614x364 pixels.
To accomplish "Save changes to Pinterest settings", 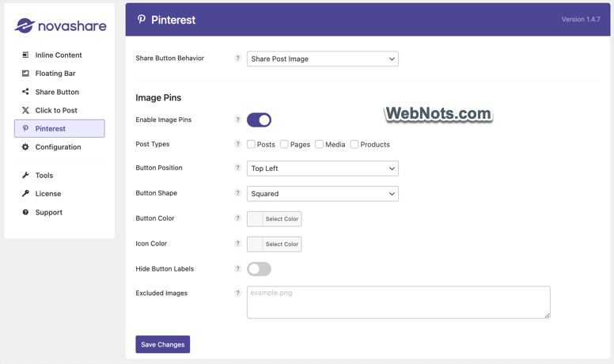I will tap(162, 344).
